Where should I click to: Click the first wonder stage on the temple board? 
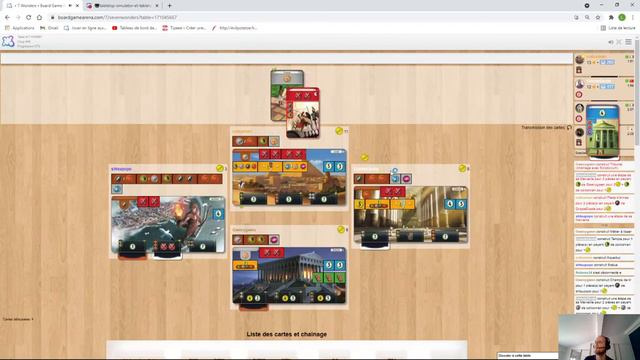click(x=253, y=299)
